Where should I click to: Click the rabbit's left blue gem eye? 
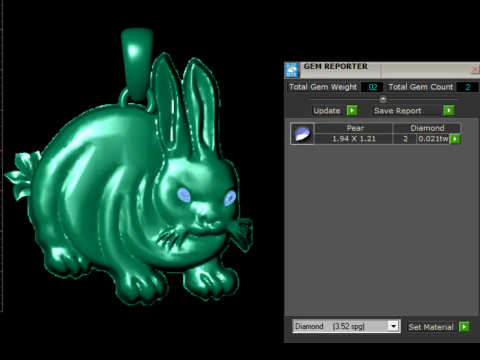[x=184, y=195]
